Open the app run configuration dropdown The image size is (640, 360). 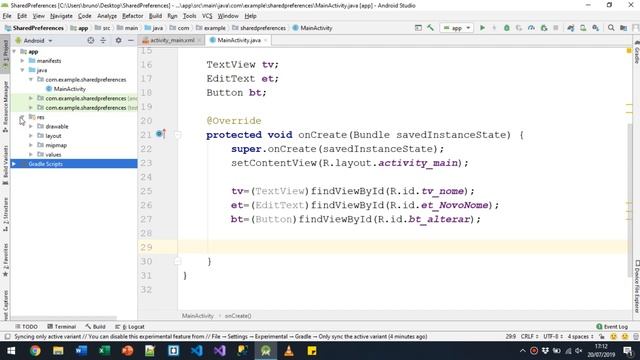tap(457, 28)
